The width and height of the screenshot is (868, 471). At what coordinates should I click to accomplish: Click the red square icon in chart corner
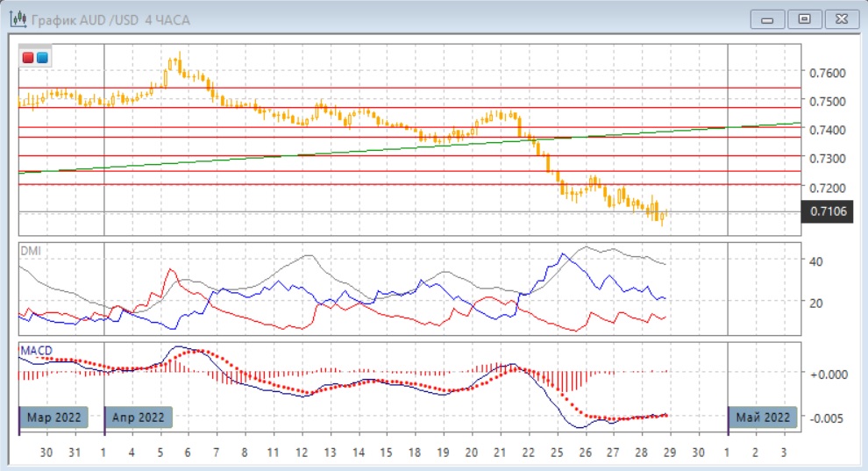[28, 58]
